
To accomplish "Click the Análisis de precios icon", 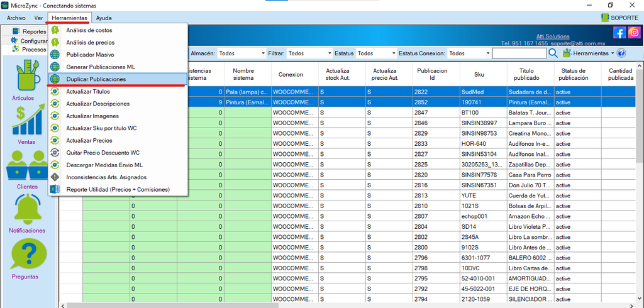I will [55, 42].
